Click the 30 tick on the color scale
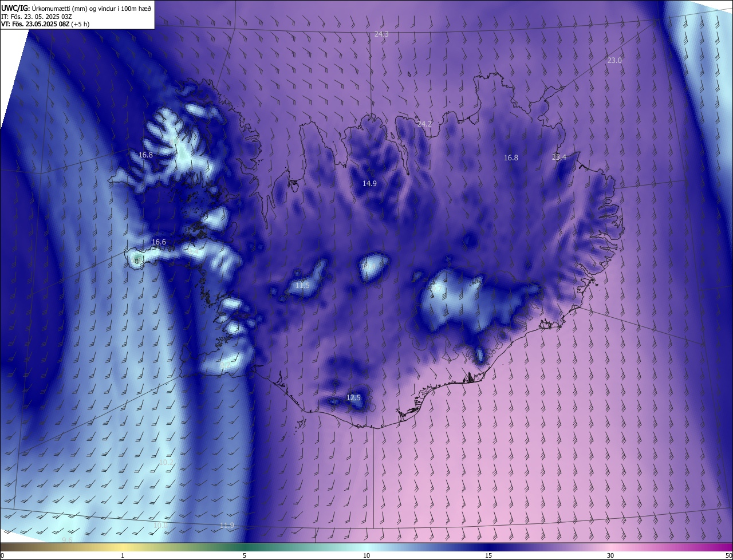The image size is (733, 560). coord(610,556)
